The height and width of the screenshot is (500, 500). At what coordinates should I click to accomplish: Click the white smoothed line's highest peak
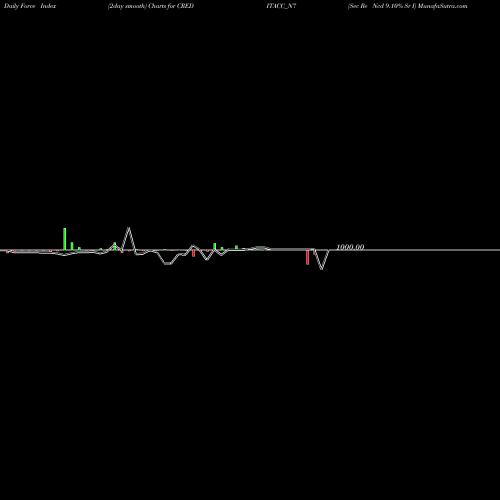click(x=129, y=228)
